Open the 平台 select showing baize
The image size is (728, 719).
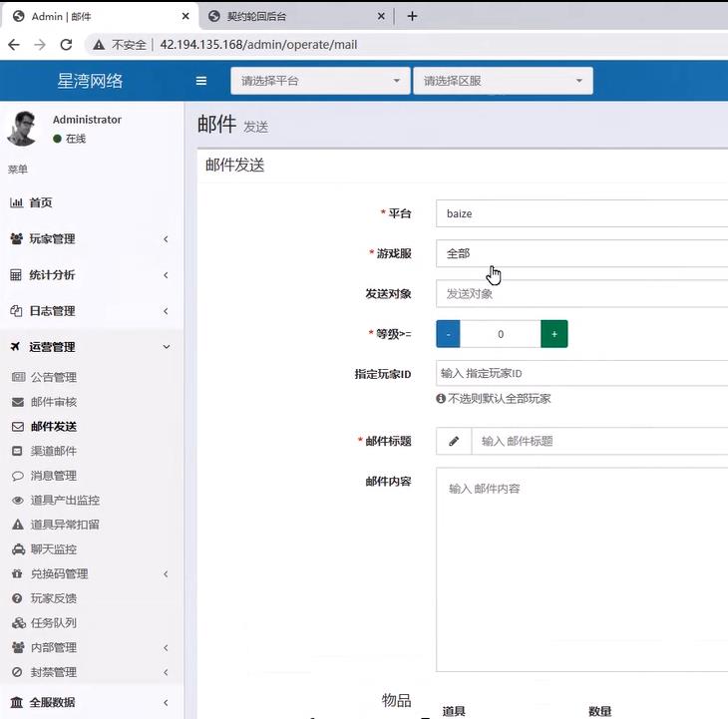581,213
